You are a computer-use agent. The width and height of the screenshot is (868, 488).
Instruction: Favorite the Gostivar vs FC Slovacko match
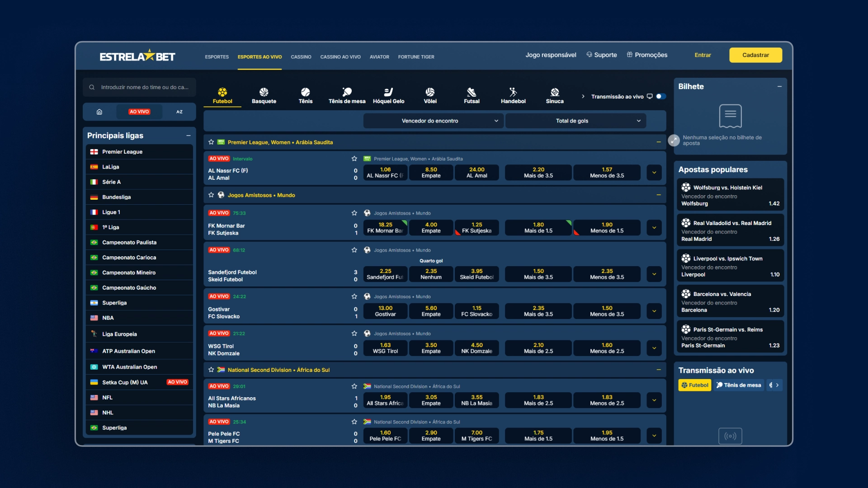(x=354, y=296)
